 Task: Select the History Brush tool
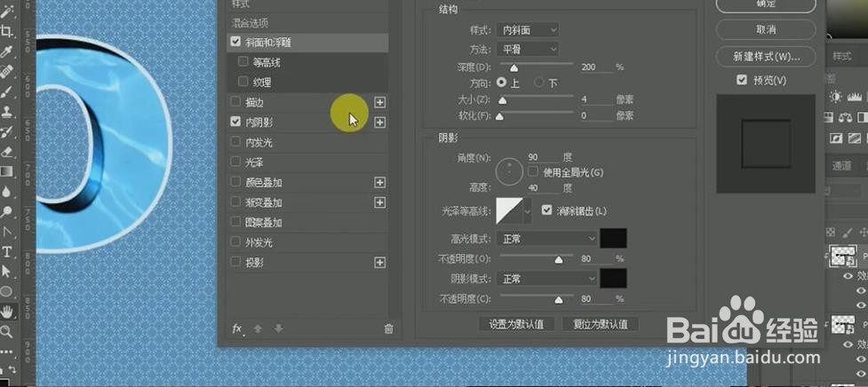tap(6, 131)
